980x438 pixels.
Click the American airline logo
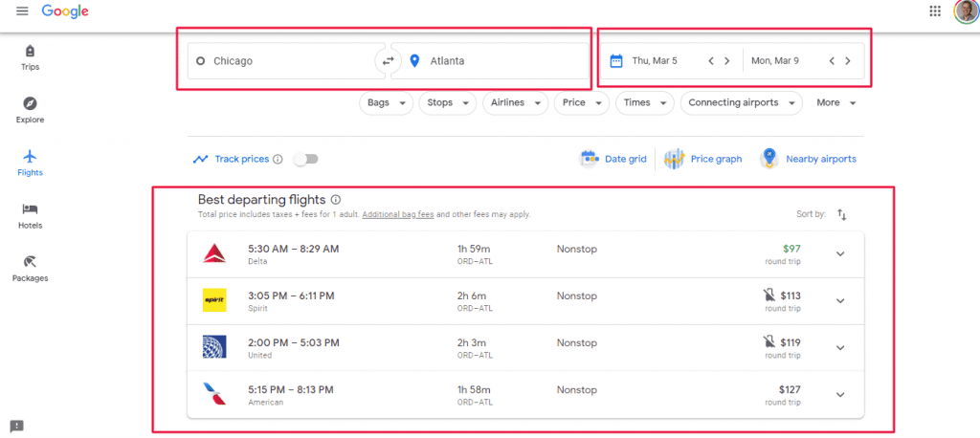[x=214, y=394]
